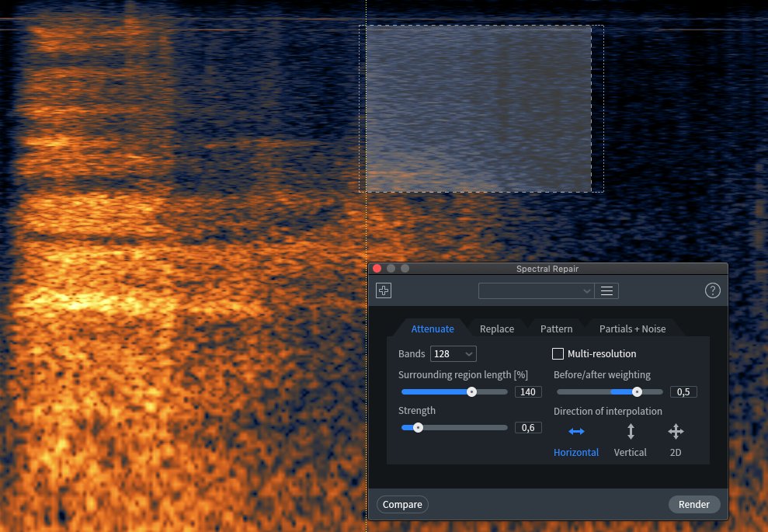The image size is (768, 532).
Task: Click the Spectral Repair title bar
Action: click(x=547, y=269)
